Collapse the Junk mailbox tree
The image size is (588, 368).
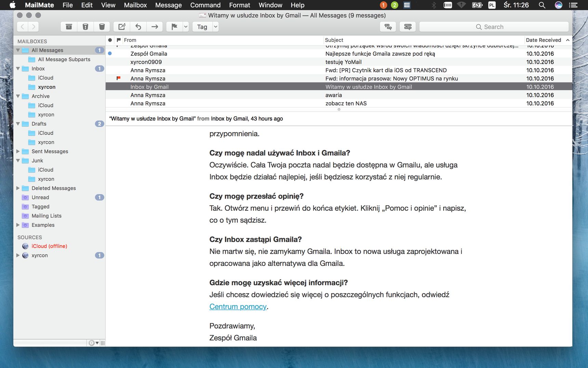pyautogui.click(x=18, y=161)
